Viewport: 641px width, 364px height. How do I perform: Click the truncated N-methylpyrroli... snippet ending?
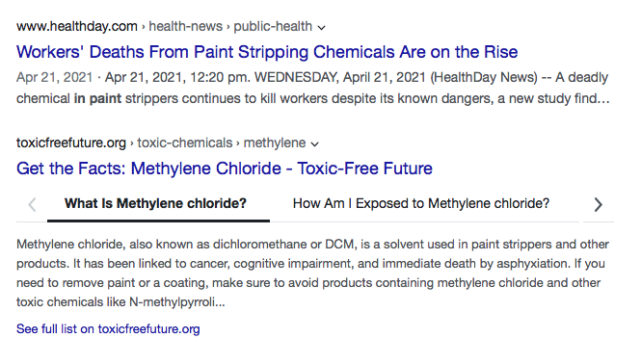pos(177,302)
